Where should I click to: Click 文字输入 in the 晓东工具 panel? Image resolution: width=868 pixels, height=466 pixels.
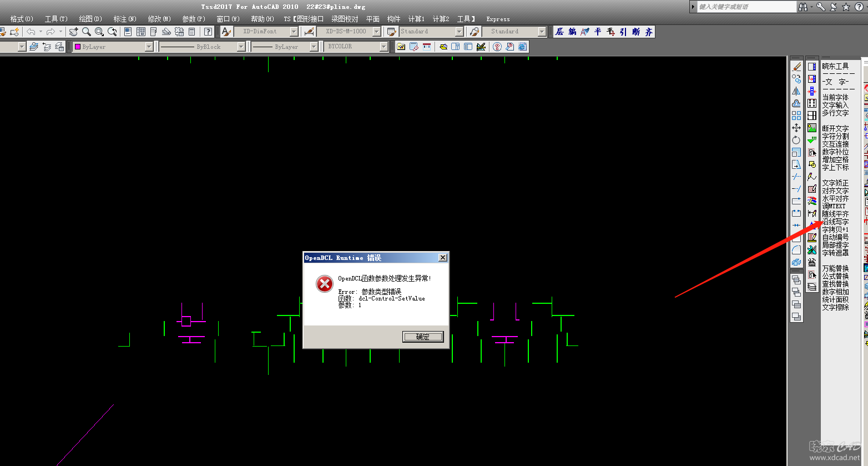click(x=835, y=105)
